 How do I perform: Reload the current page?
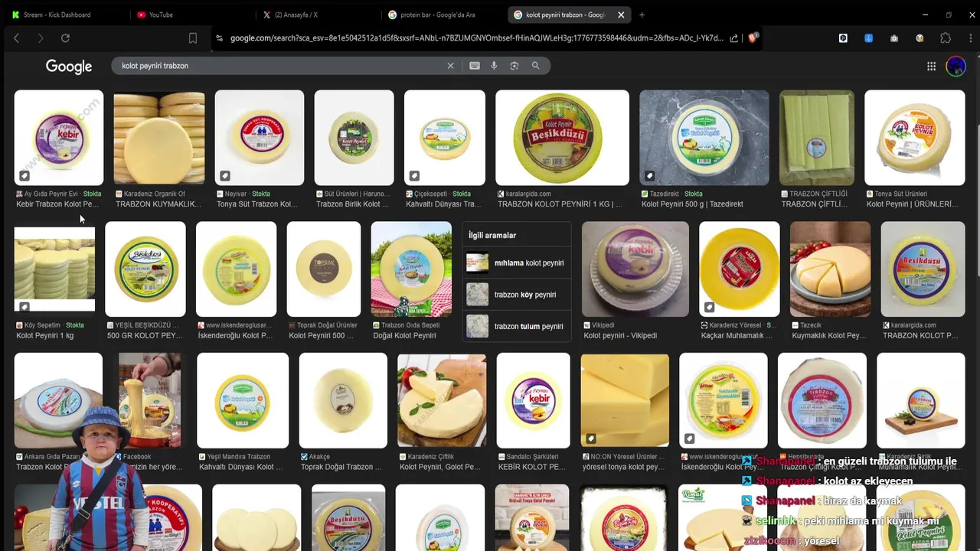65,38
